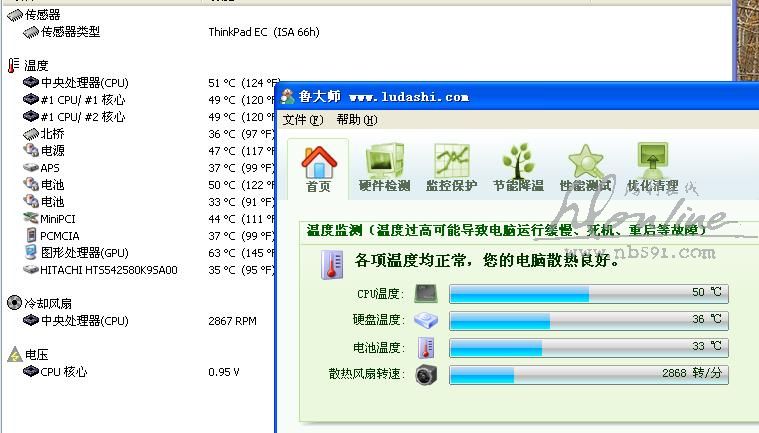
Task: Click the MiniPCI row icon
Action: click(x=31, y=218)
